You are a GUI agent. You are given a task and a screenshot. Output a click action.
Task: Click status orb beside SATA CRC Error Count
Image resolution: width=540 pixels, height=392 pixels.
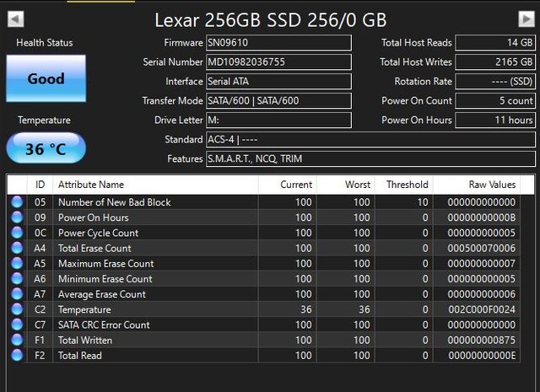[x=17, y=325]
